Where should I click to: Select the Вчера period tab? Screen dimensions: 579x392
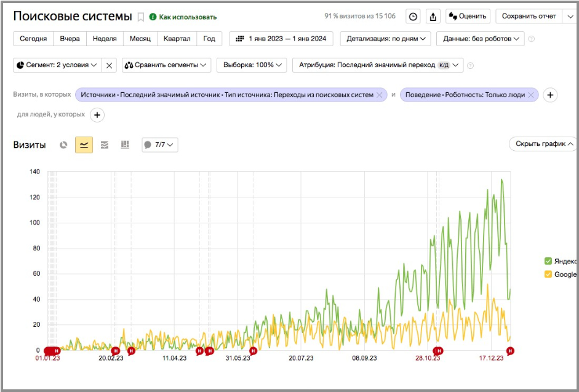70,39
